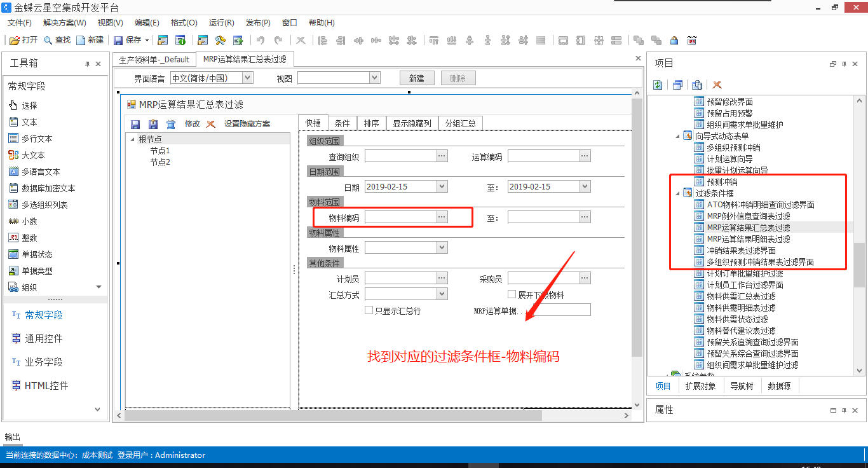
Task: Click the calendar-style icon at toolbar end
Action: tap(692, 40)
